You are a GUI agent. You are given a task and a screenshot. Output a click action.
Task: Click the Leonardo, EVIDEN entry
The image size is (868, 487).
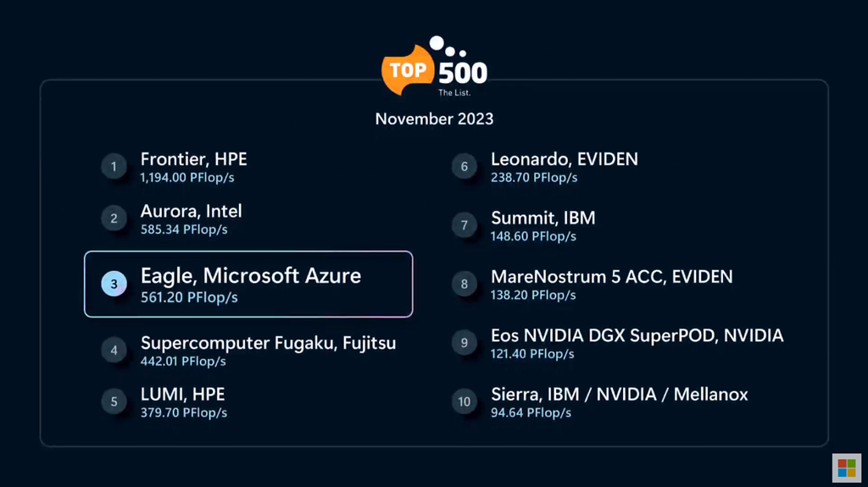coord(565,159)
